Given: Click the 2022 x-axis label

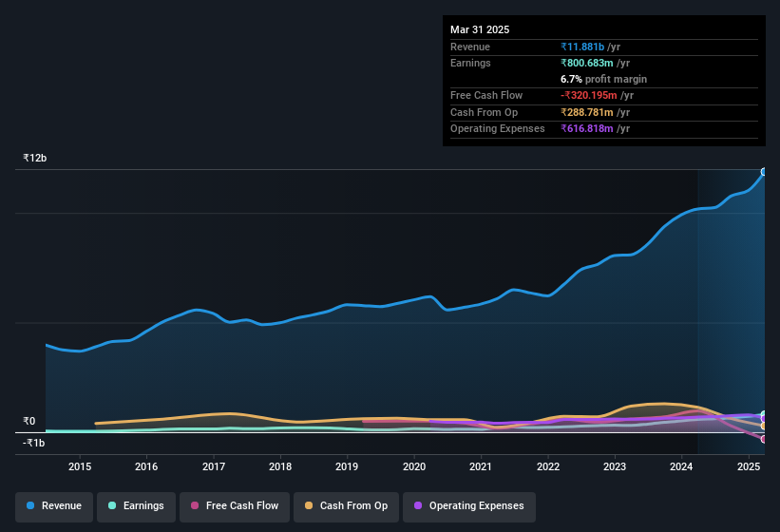Looking at the screenshot, I should (x=547, y=466).
